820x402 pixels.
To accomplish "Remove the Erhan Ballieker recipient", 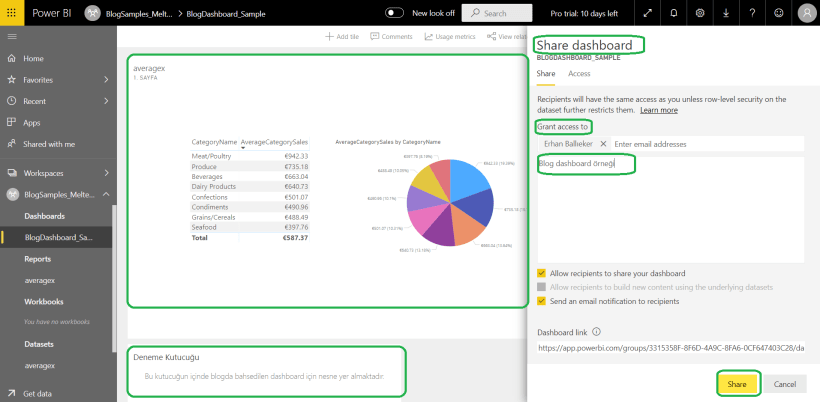I will click(603, 144).
